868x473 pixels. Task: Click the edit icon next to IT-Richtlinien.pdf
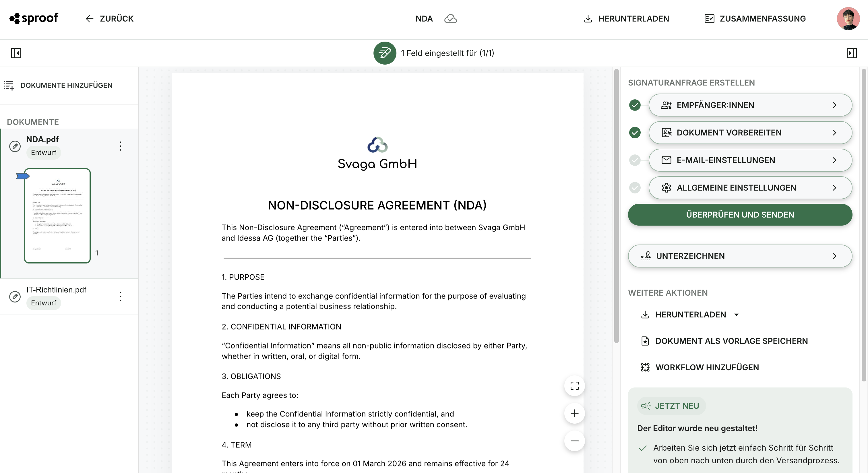point(15,296)
